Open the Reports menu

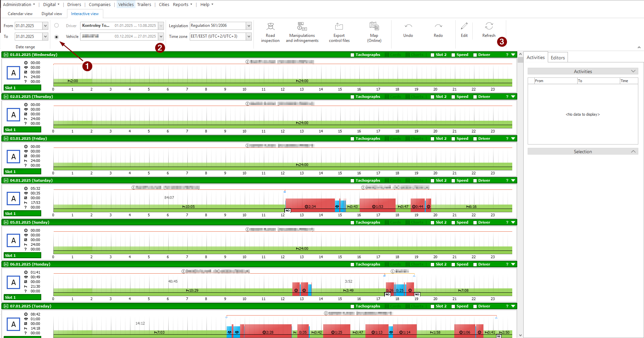click(x=182, y=4)
